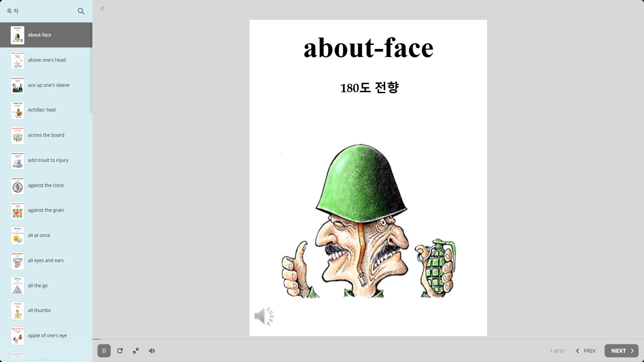Click the replay slide icon
This screenshot has width=644, height=362.
coord(120,351)
